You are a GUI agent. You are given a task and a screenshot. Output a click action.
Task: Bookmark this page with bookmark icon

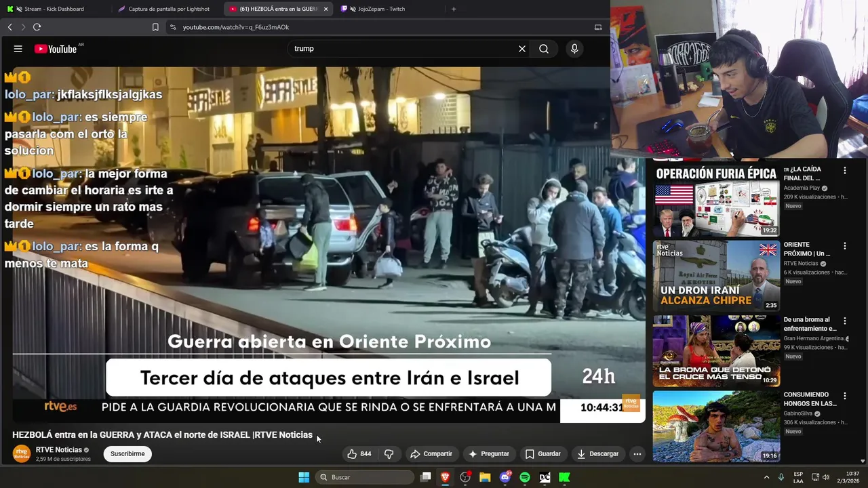pyautogui.click(x=155, y=27)
